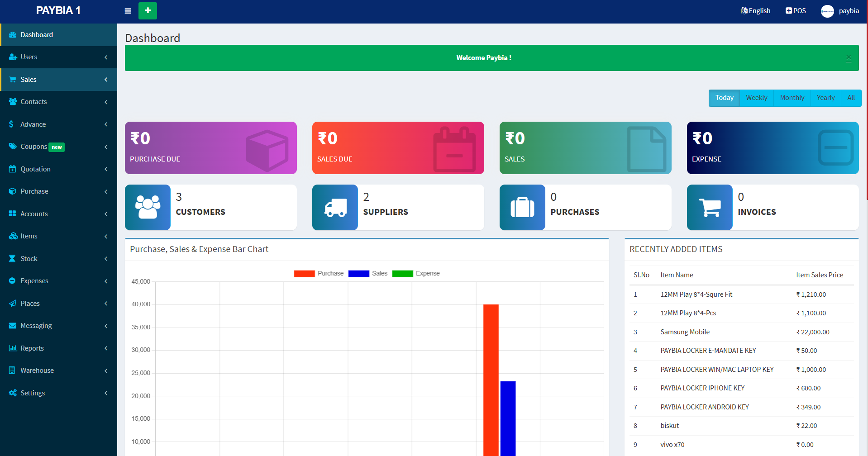
Task: Select the Today period tab
Action: [x=724, y=98]
